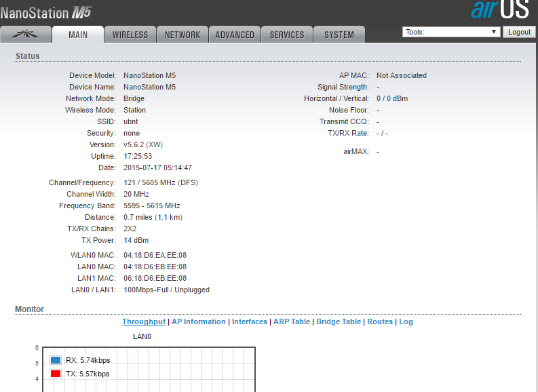The width and height of the screenshot is (538, 392).
Task: Switch to the NETWORK tab
Action: pyautogui.click(x=182, y=35)
